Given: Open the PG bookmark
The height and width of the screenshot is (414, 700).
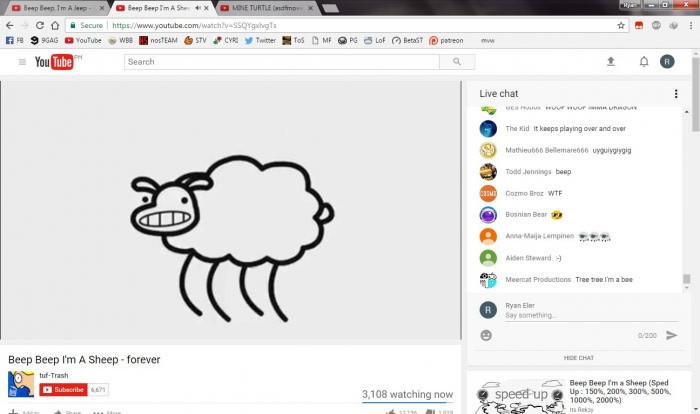Looking at the screenshot, I should pos(348,40).
